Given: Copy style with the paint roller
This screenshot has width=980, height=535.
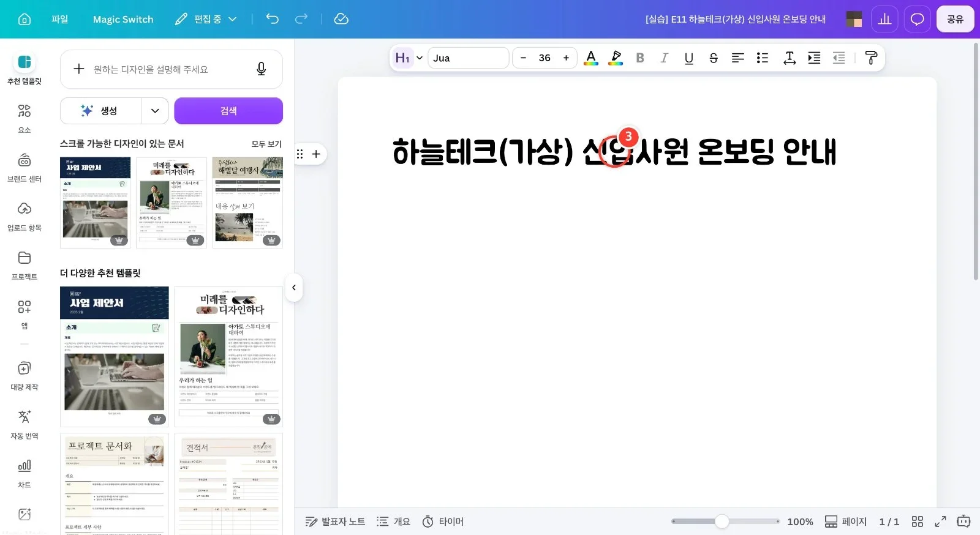Looking at the screenshot, I should pyautogui.click(x=871, y=58).
